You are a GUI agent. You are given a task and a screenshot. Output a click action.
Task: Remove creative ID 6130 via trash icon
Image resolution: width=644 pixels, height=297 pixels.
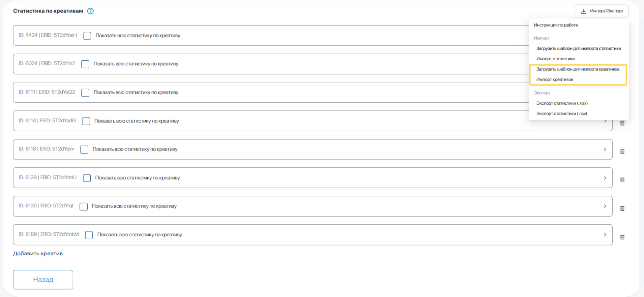tap(622, 208)
